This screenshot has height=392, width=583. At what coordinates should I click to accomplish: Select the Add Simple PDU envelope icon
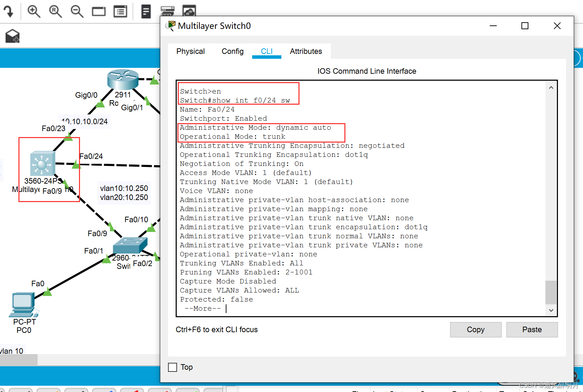[13, 36]
